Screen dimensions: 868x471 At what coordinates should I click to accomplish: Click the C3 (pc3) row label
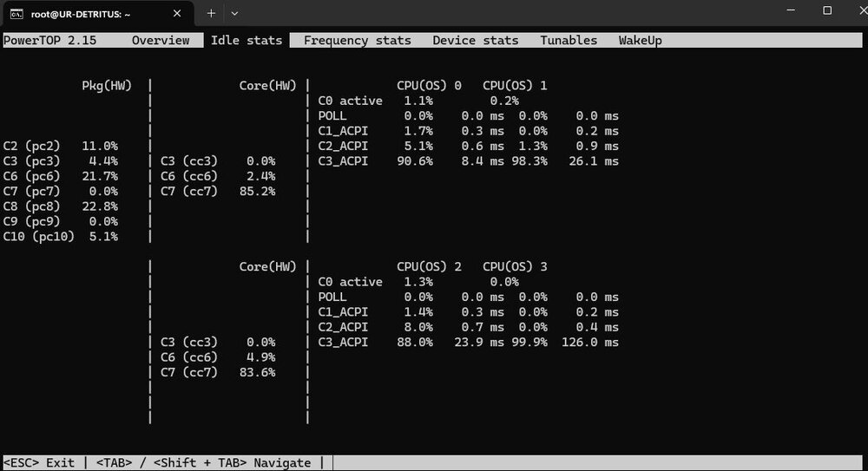pos(32,161)
